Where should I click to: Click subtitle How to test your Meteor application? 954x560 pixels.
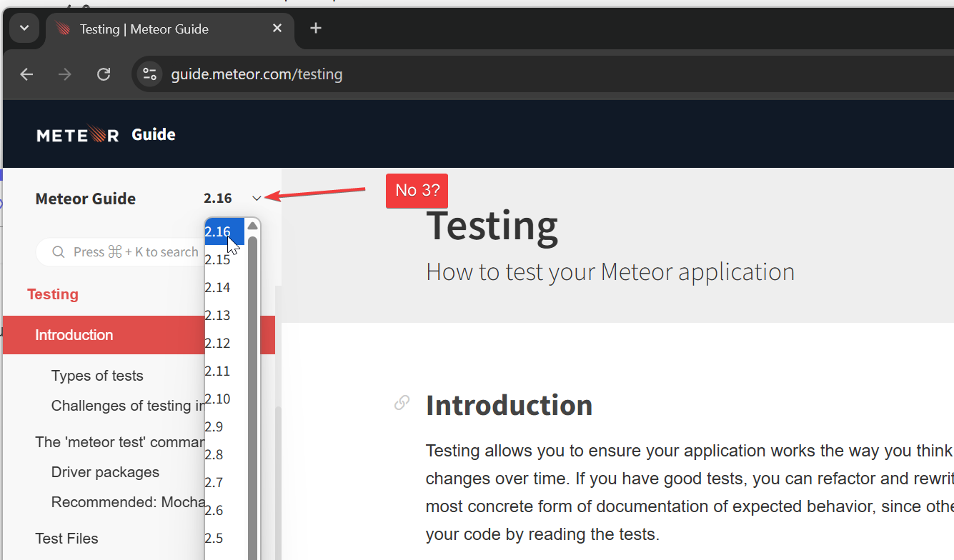[610, 272]
